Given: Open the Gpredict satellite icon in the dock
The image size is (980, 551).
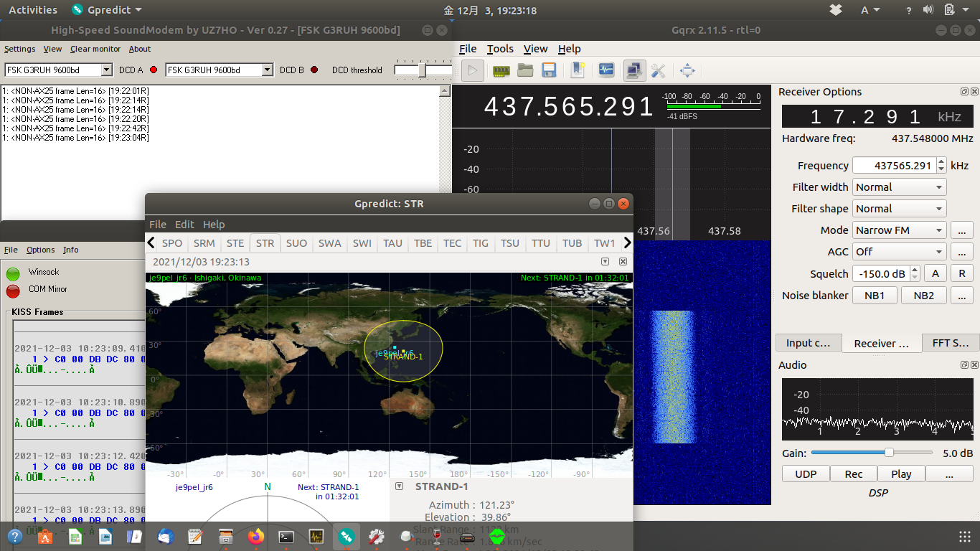Looking at the screenshot, I should (346, 536).
